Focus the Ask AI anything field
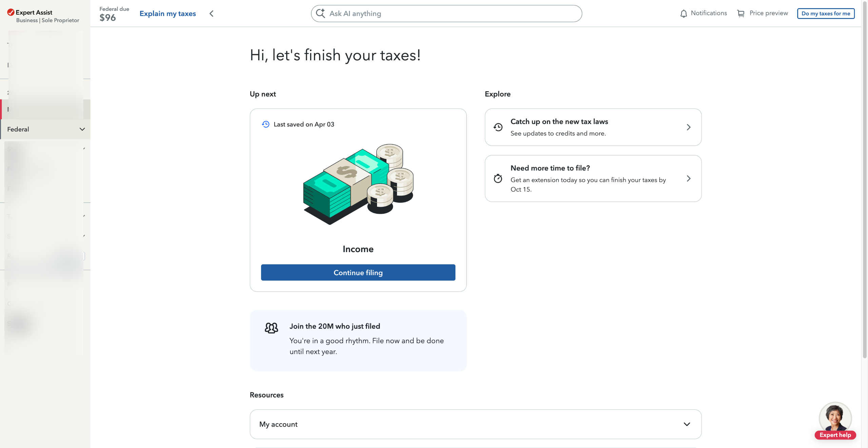 (x=451, y=14)
